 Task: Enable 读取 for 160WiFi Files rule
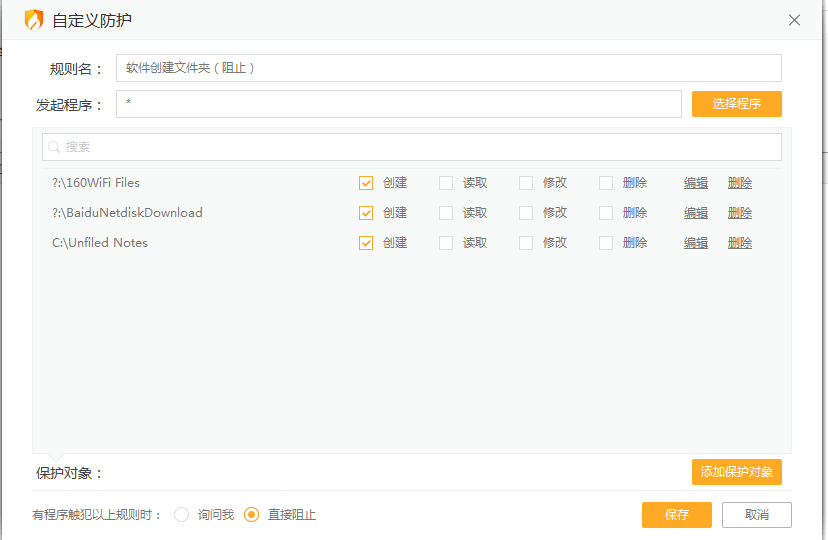point(446,183)
